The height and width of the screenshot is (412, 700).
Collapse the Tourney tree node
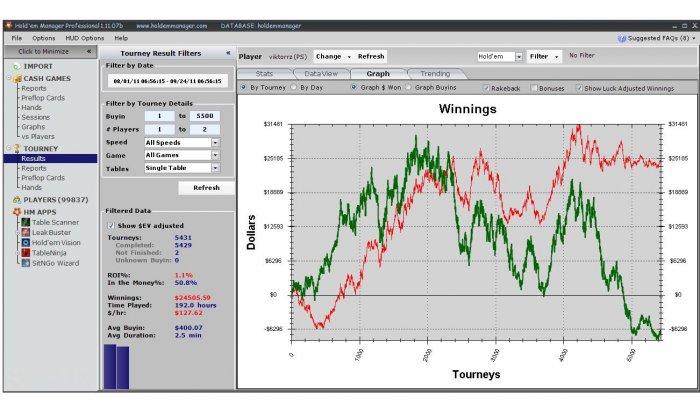tap(8, 148)
